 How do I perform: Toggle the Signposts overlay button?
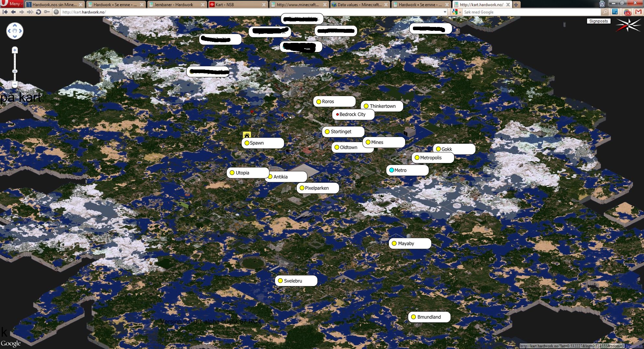click(599, 21)
